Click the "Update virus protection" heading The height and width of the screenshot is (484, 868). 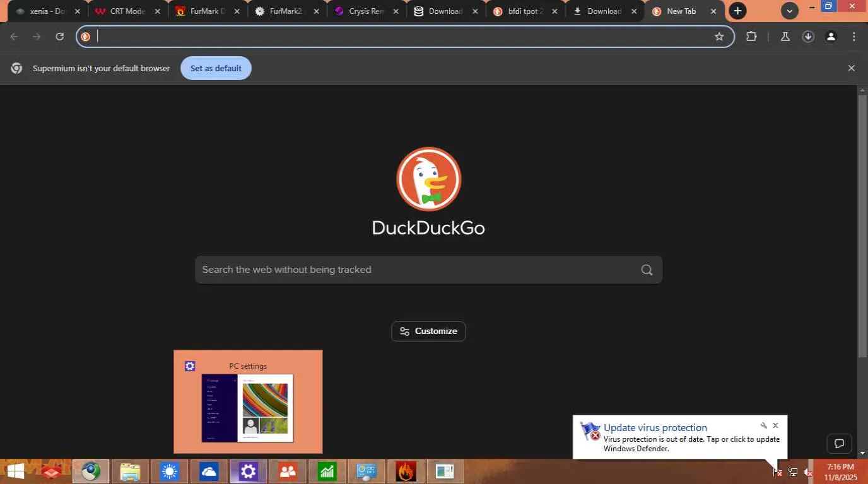tap(655, 427)
